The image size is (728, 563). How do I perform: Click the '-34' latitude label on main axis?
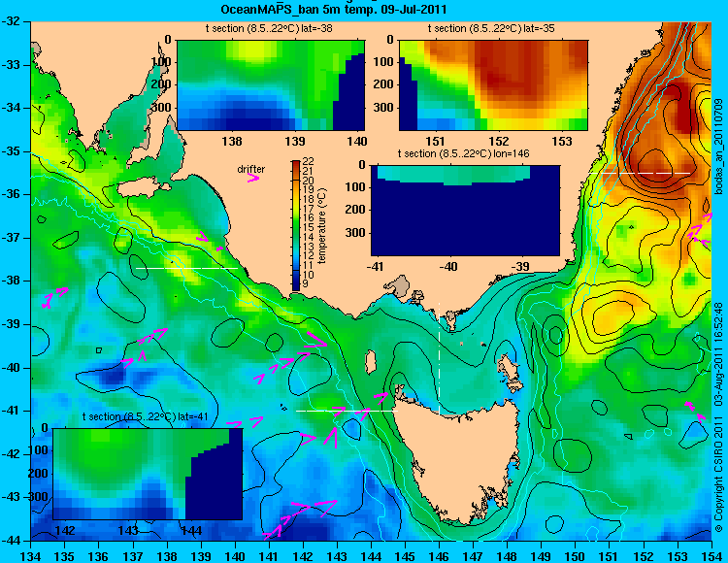tap(11, 108)
